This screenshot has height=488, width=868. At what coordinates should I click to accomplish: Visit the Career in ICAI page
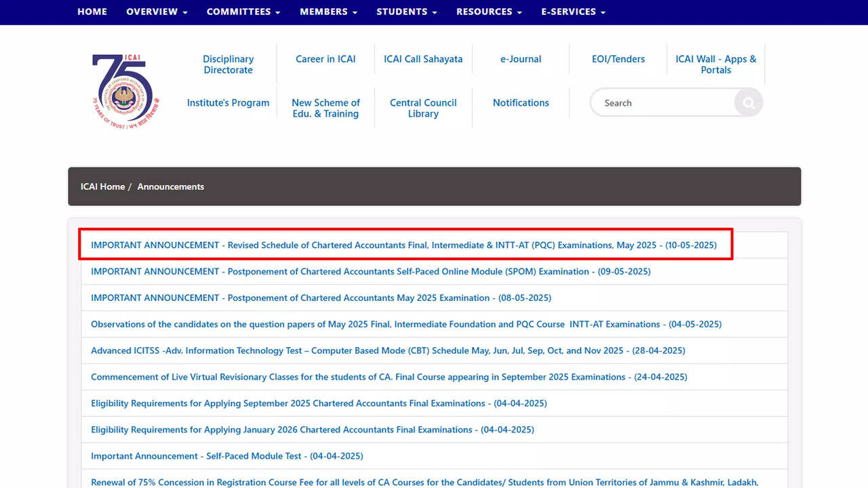tap(325, 59)
